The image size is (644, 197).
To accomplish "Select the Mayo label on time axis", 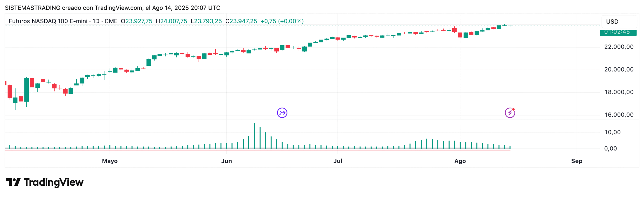I will (x=110, y=161).
